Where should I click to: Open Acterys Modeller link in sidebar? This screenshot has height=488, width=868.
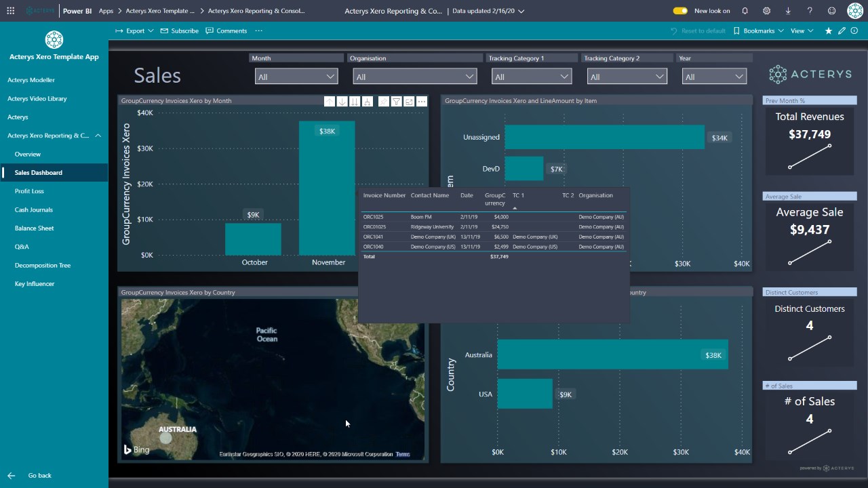coord(31,80)
